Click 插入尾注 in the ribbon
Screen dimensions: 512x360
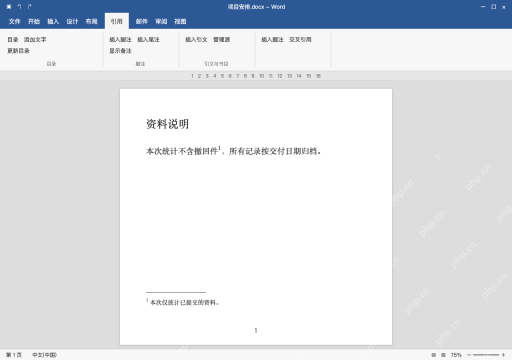tap(148, 40)
